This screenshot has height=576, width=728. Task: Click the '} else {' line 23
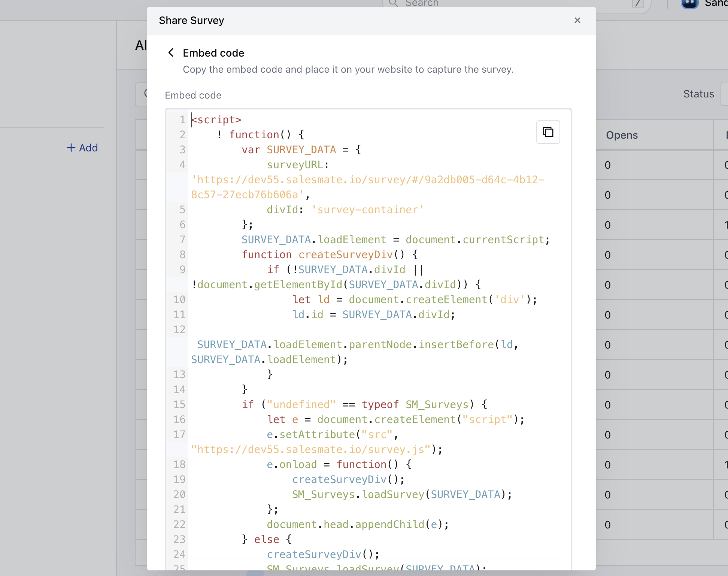coord(267,540)
